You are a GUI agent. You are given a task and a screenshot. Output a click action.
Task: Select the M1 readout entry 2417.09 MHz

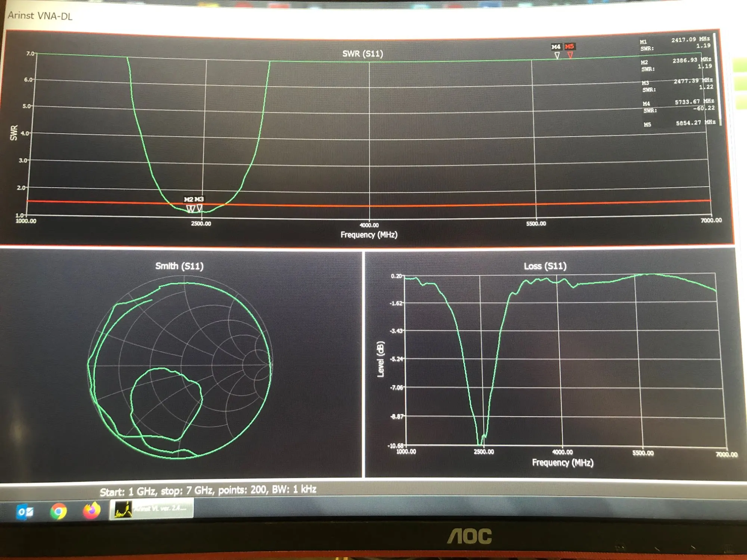click(690, 39)
